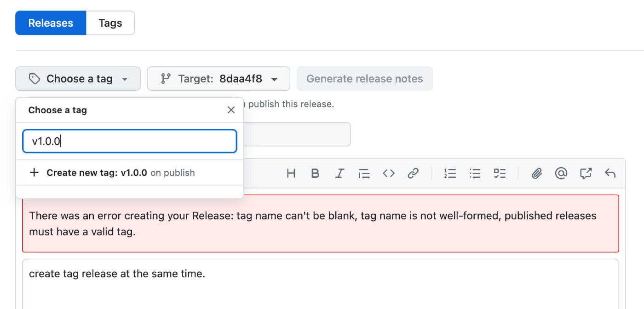The image size is (644, 309).
Task: Click the tag name search input field
Action: (x=129, y=141)
